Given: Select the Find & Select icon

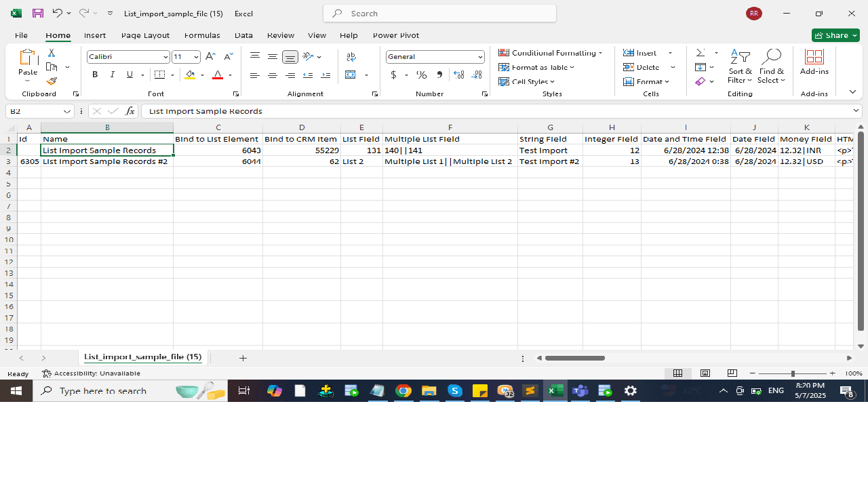Looking at the screenshot, I should (771, 66).
